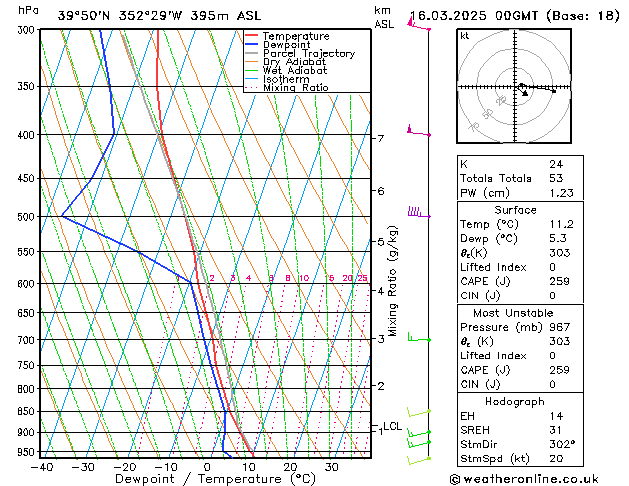Click the red Temperature legend line

click(252, 36)
